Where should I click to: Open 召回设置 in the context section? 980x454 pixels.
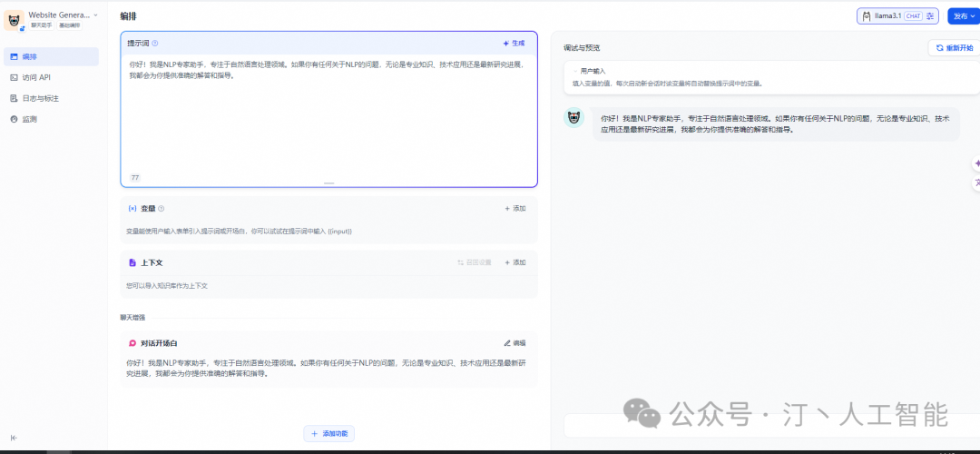(x=475, y=262)
